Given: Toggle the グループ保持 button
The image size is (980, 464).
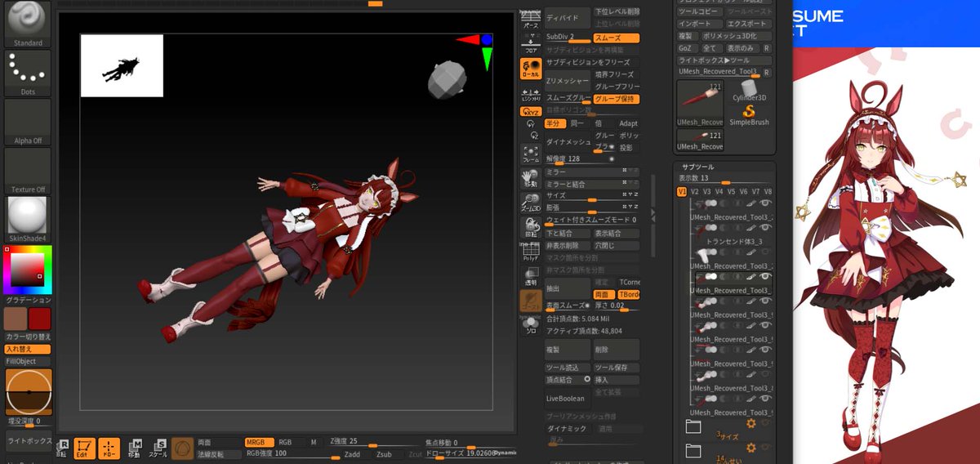Looking at the screenshot, I should point(617,99).
